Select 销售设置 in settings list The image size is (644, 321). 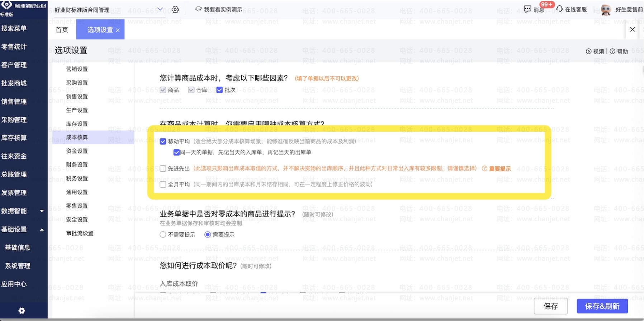tap(77, 96)
